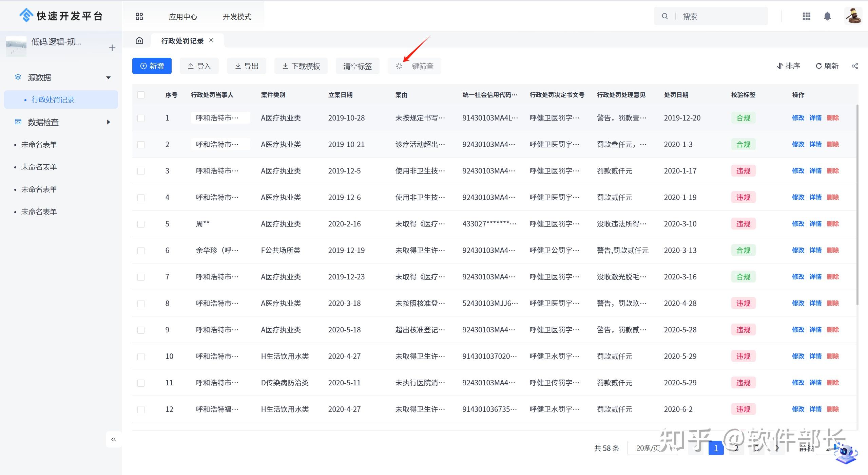Click the search magnifier icon
The width and height of the screenshot is (868, 475).
(x=664, y=16)
